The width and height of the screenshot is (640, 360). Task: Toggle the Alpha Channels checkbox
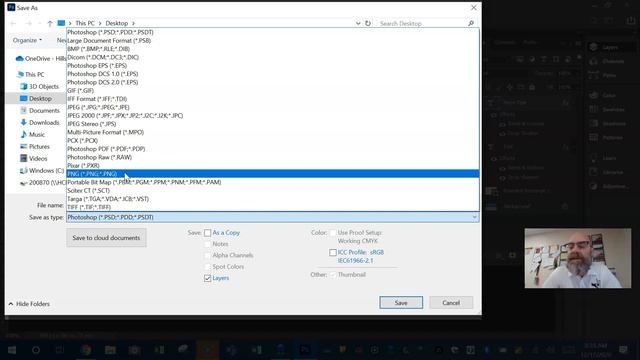[207, 255]
